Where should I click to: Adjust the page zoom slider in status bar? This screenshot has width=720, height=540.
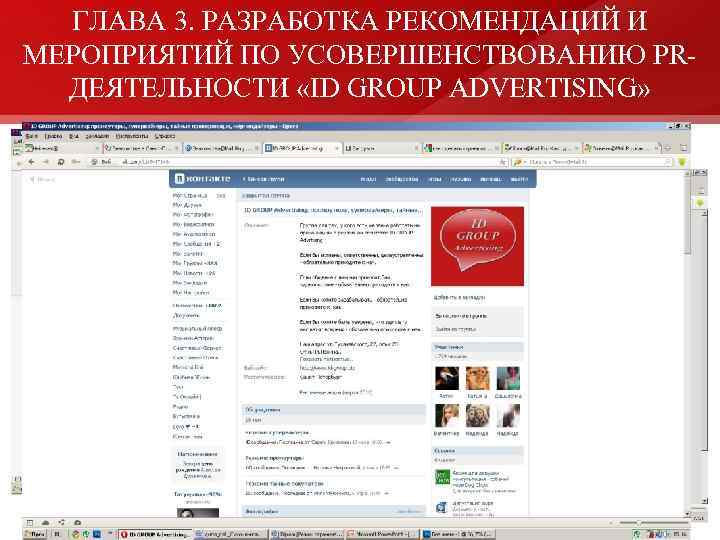coord(652,523)
